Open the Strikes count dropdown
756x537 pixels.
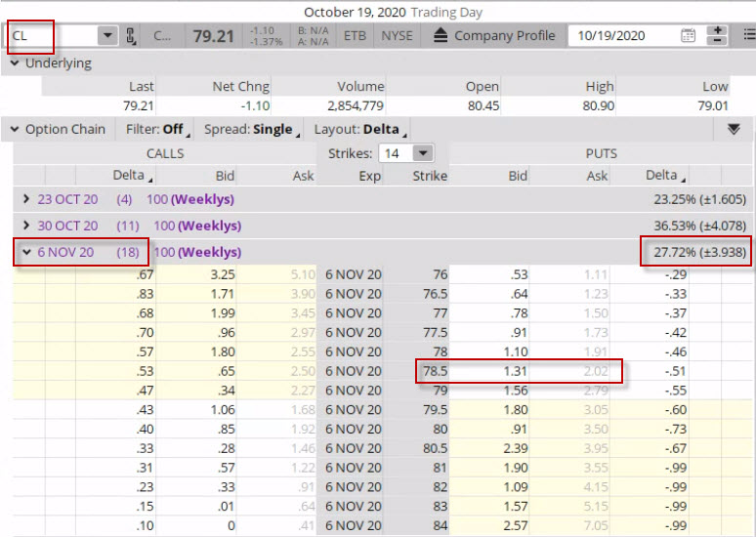pyautogui.click(x=422, y=153)
